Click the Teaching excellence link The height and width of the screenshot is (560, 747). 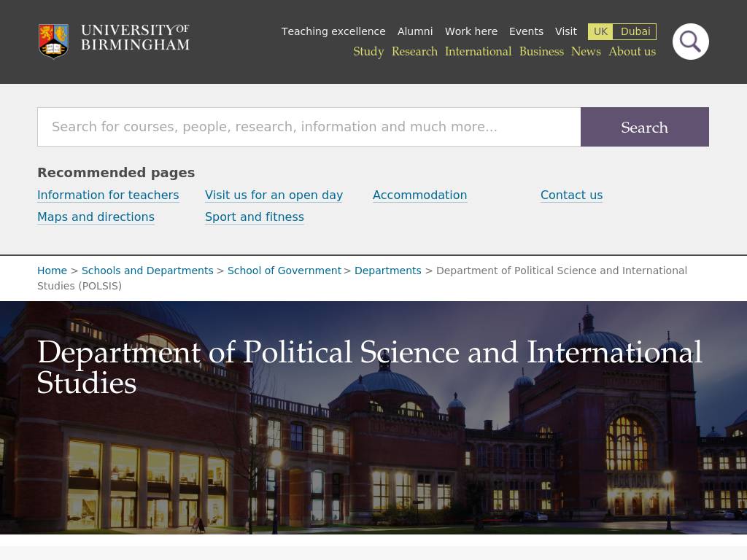click(x=333, y=31)
